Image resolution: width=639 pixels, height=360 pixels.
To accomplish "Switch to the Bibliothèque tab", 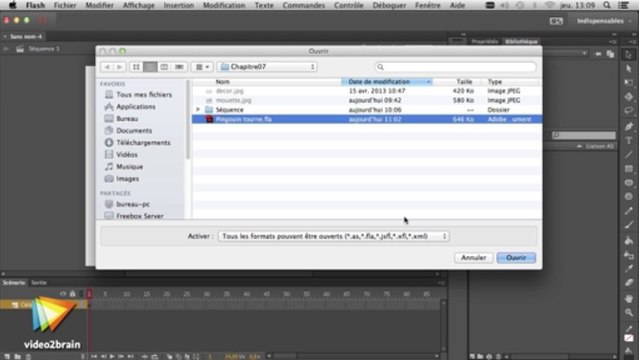I will (x=521, y=42).
